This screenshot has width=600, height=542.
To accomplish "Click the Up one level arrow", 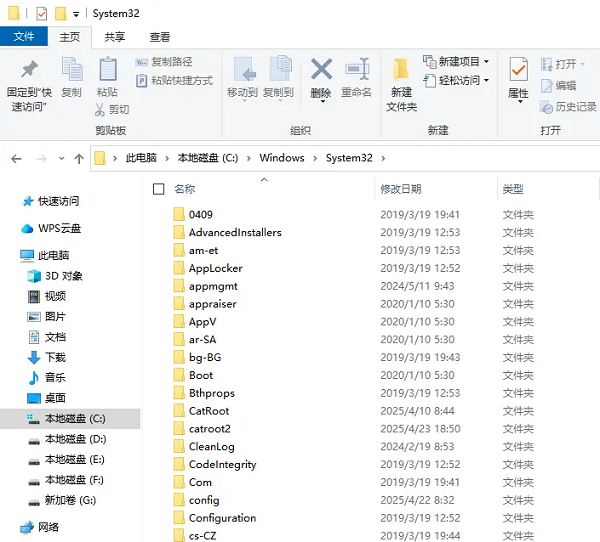I will coord(79,158).
